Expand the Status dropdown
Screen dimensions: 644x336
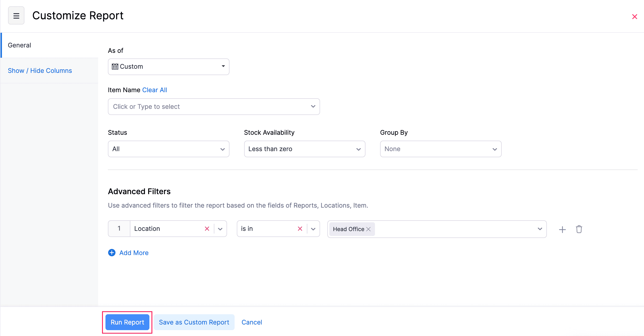pos(168,149)
